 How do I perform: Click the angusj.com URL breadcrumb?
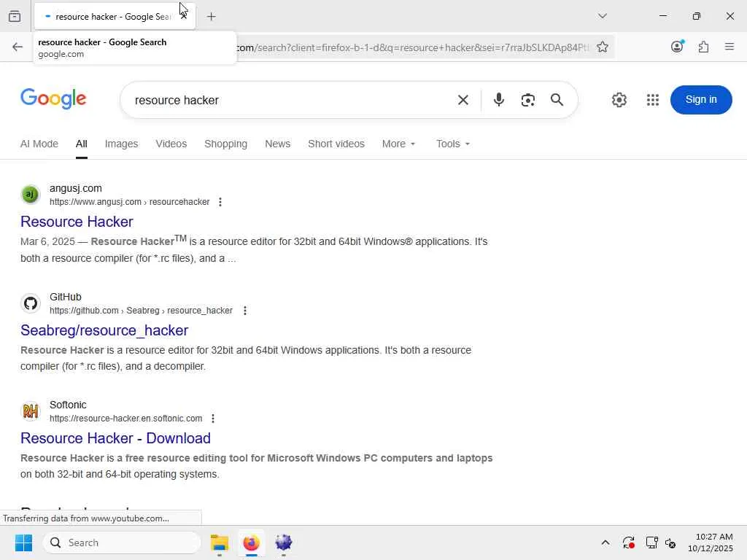130,202
